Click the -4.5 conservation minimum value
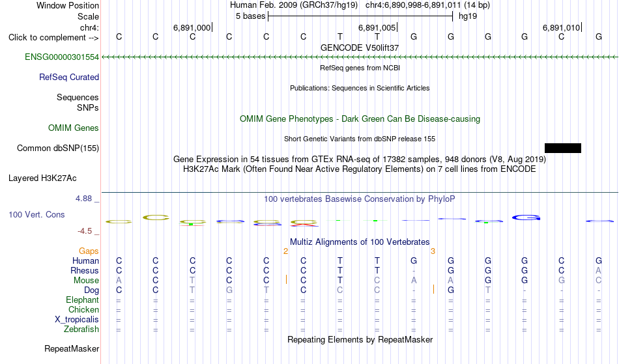The image size is (619, 364). click(x=85, y=231)
